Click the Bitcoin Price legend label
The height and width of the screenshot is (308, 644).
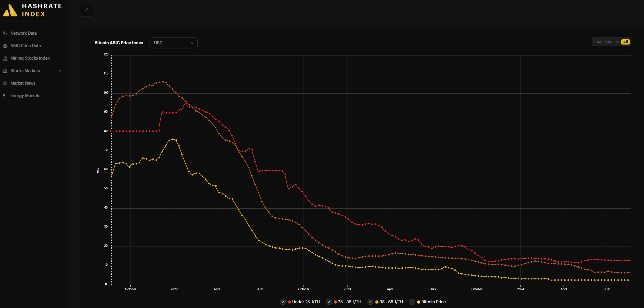tap(434, 302)
